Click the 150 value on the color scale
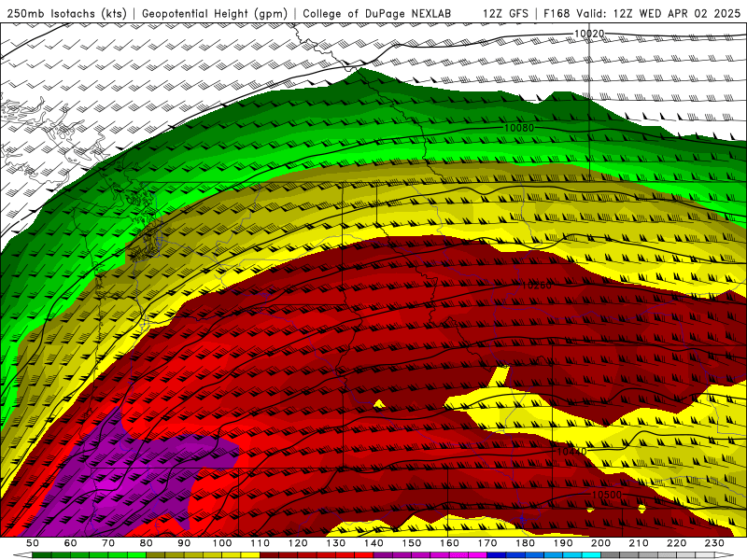747x560 pixels. [412, 543]
